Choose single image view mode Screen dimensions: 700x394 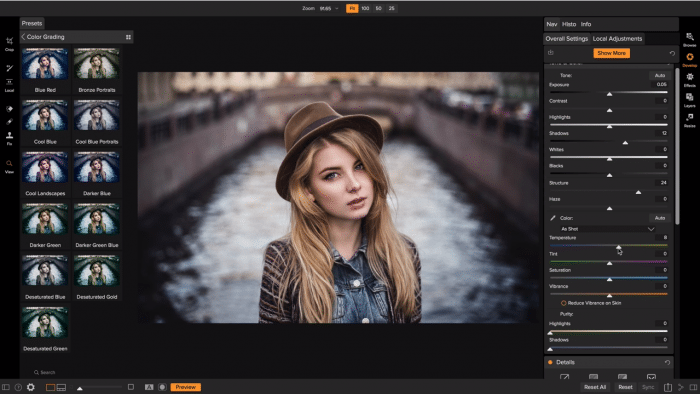coord(50,387)
